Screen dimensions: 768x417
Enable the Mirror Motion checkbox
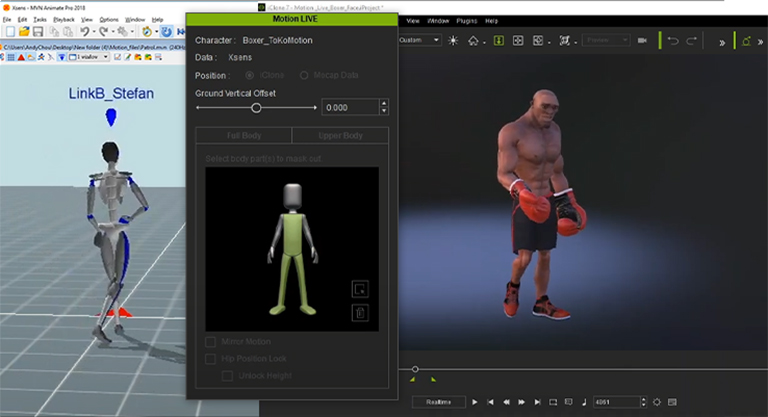click(210, 342)
